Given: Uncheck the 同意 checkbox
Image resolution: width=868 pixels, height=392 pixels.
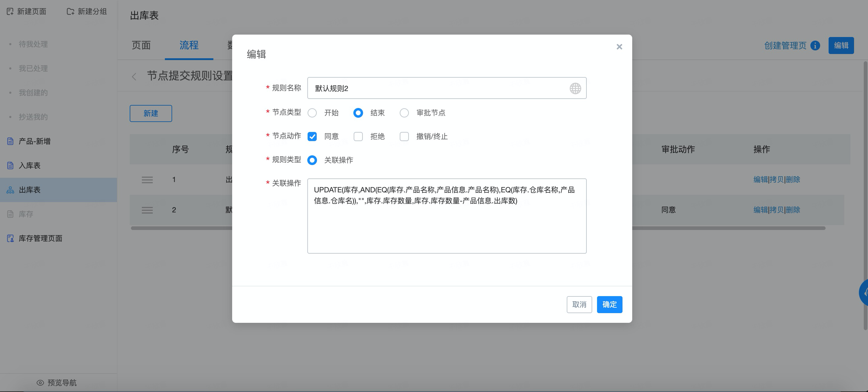Looking at the screenshot, I should 312,137.
